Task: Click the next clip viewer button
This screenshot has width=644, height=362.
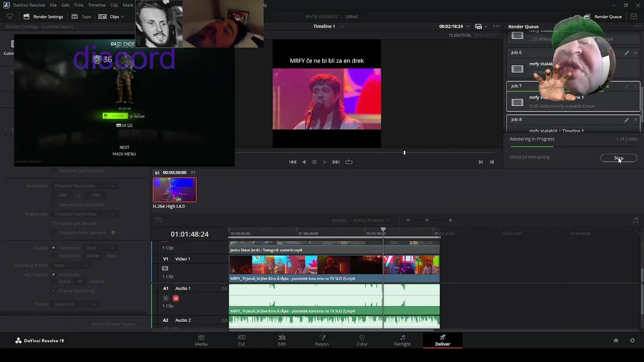Action: tap(480, 162)
